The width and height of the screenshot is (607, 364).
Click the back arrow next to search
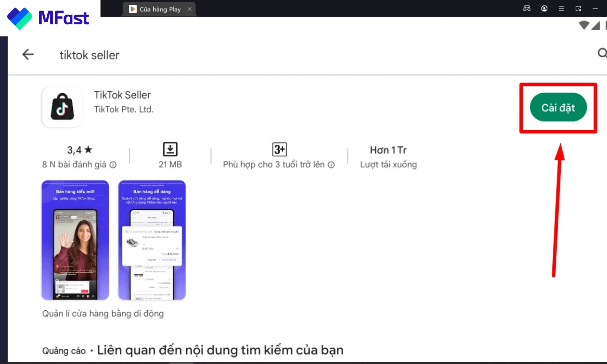28,55
